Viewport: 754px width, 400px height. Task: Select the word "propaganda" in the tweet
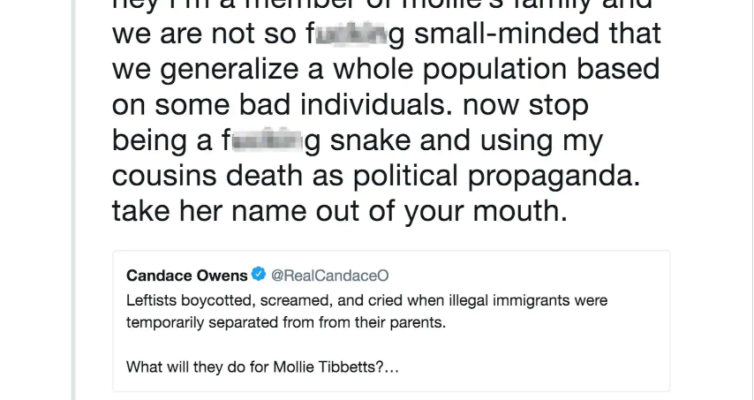(x=553, y=176)
